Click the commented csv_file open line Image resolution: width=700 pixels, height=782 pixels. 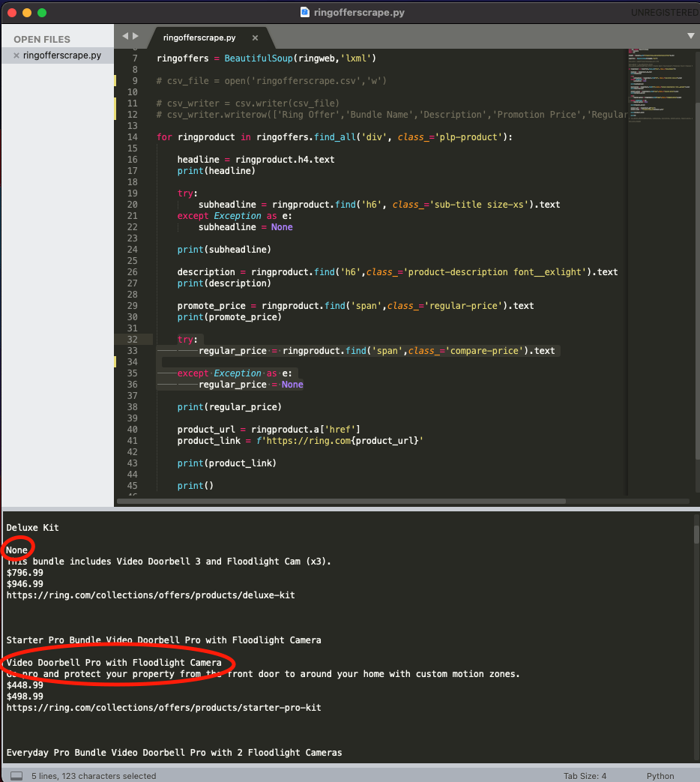point(271,81)
